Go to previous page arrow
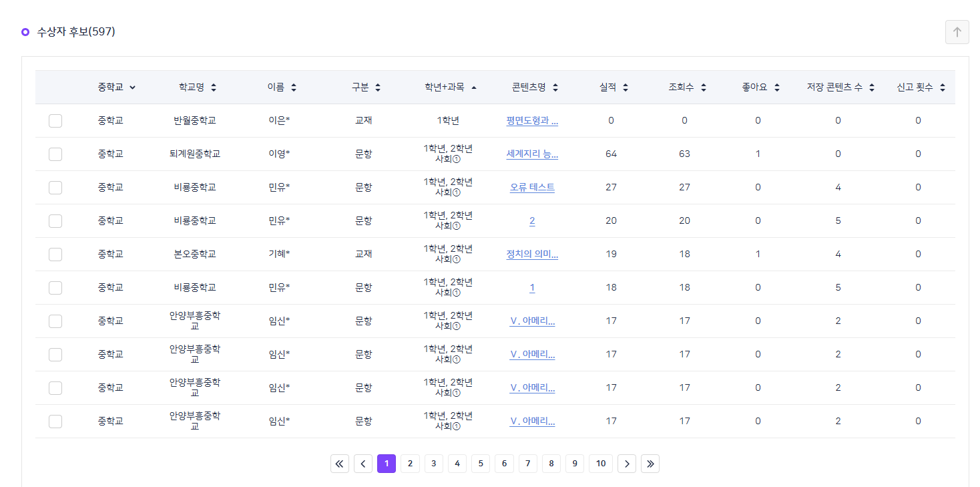 [363, 464]
